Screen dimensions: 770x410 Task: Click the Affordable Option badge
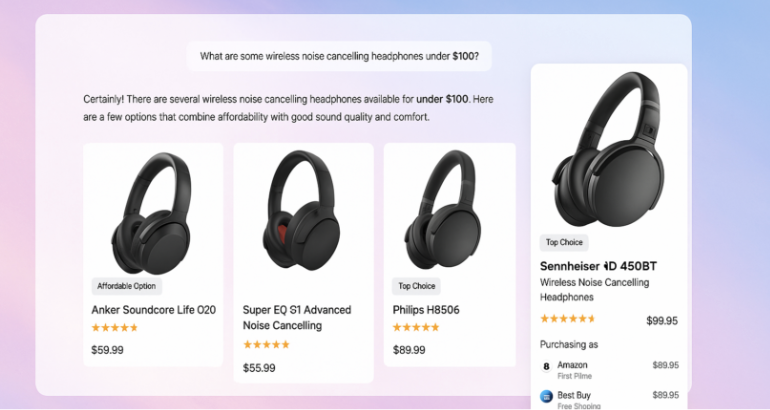coord(127,286)
